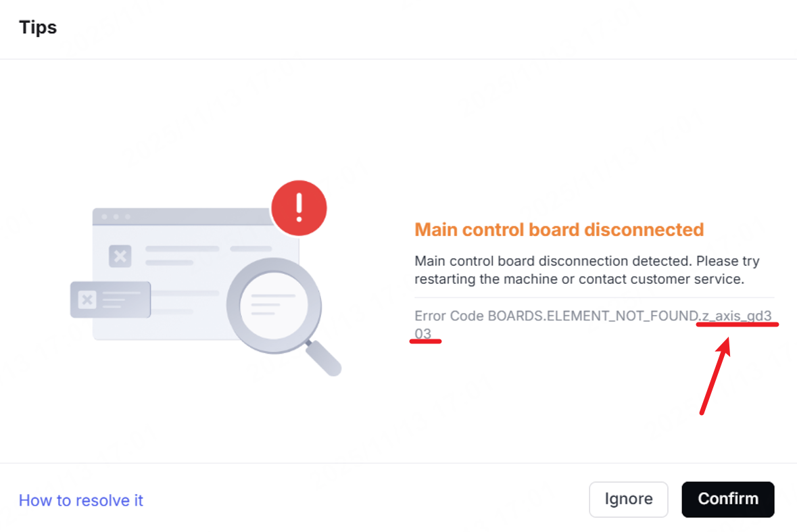This screenshot has width=797, height=532.
Task: Click the magnifier handle in illustration
Action: [x=323, y=358]
